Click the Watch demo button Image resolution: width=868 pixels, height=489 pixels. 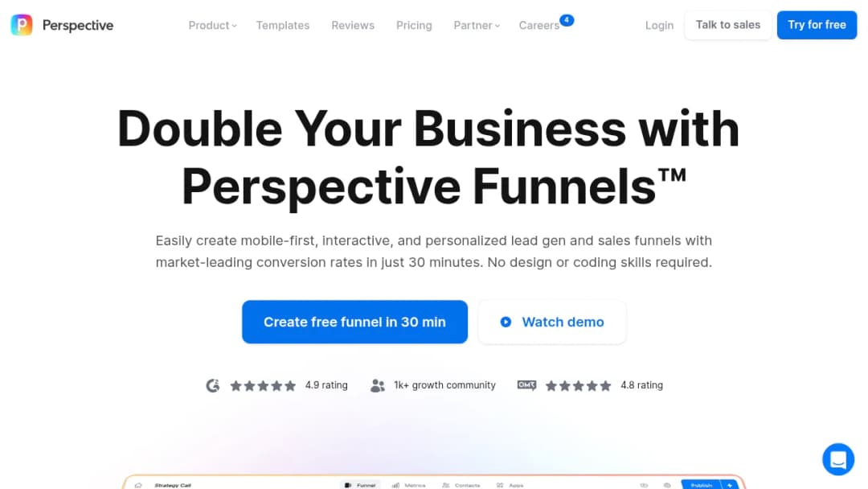point(552,322)
